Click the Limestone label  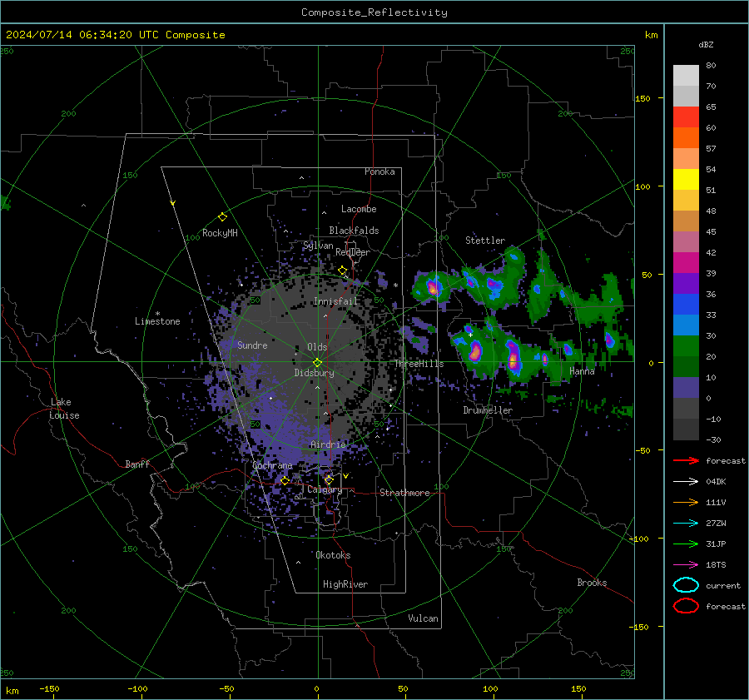[157, 321]
